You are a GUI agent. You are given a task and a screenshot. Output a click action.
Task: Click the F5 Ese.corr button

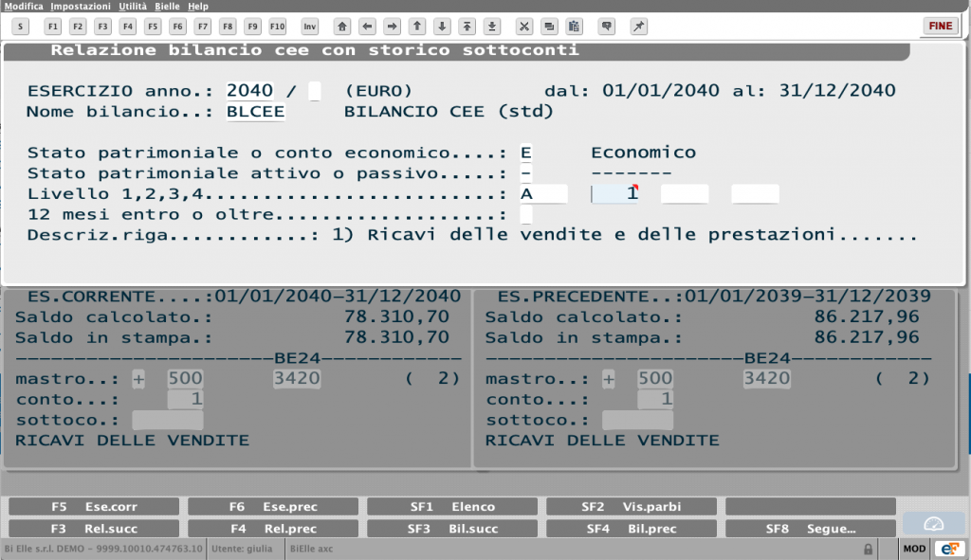pyautogui.click(x=94, y=507)
